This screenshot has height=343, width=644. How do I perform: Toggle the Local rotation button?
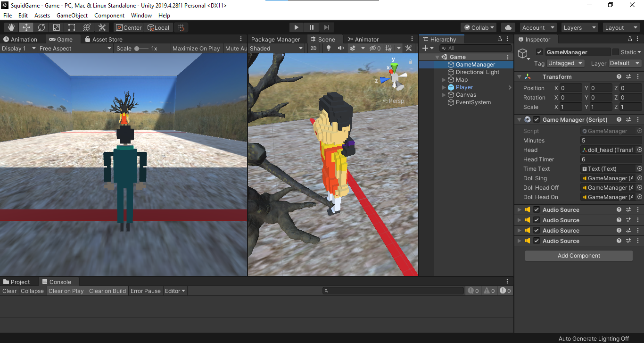[158, 27]
